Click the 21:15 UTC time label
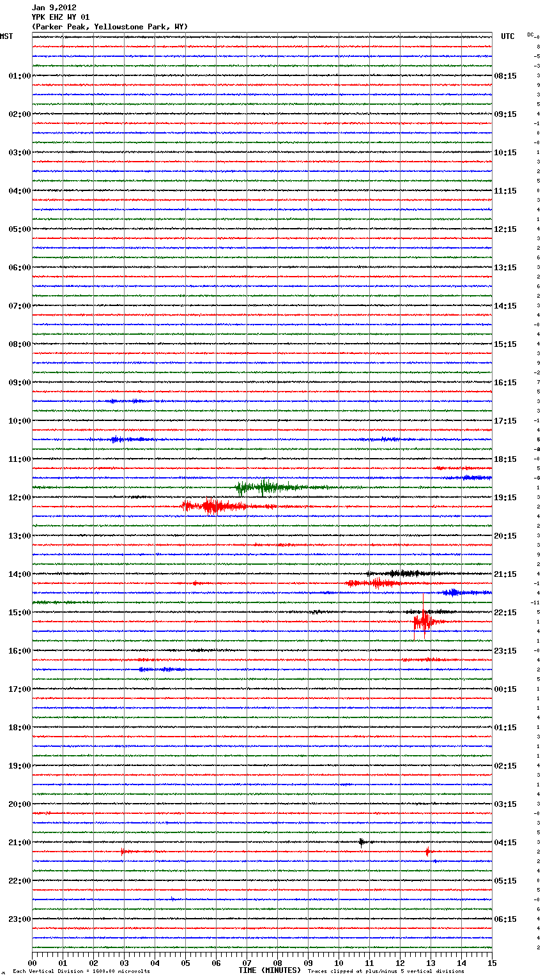 pos(505,574)
